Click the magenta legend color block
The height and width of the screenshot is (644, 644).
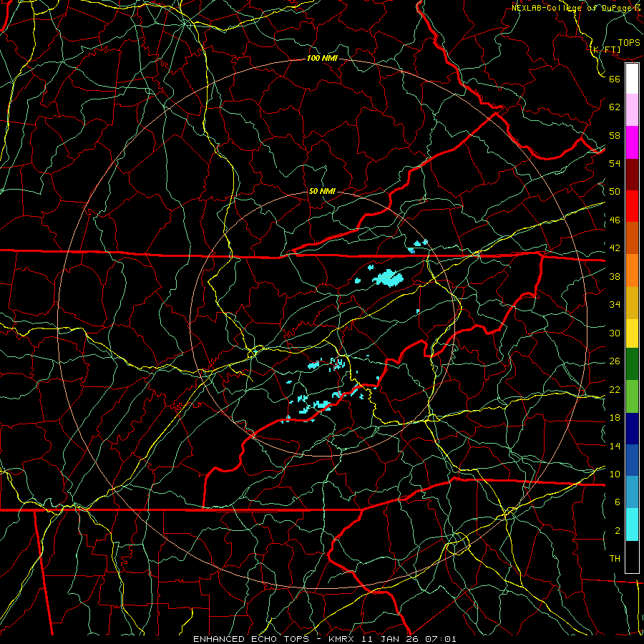pyautogui.click(x=632, y=142)
